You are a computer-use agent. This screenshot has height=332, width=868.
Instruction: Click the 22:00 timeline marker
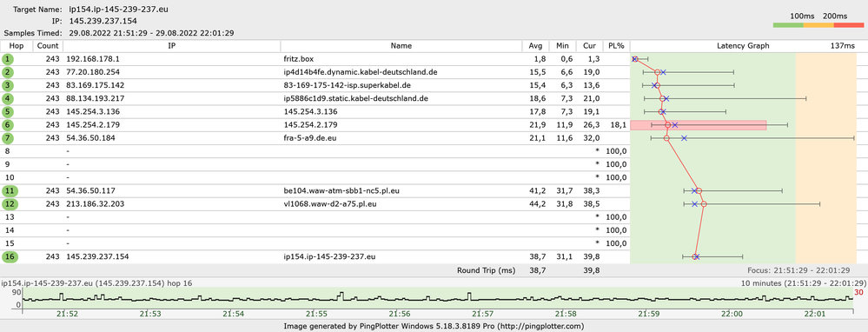732,314
